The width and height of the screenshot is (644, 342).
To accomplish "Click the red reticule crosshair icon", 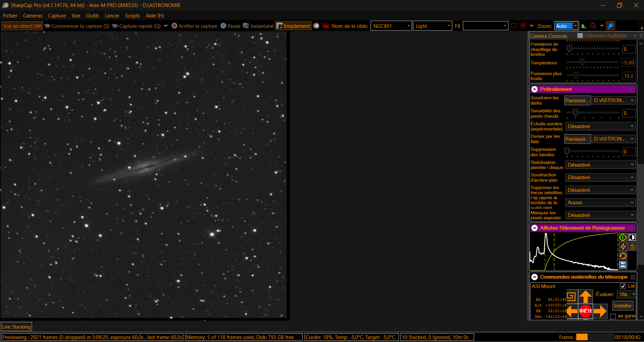I will [x=523, y=26].
